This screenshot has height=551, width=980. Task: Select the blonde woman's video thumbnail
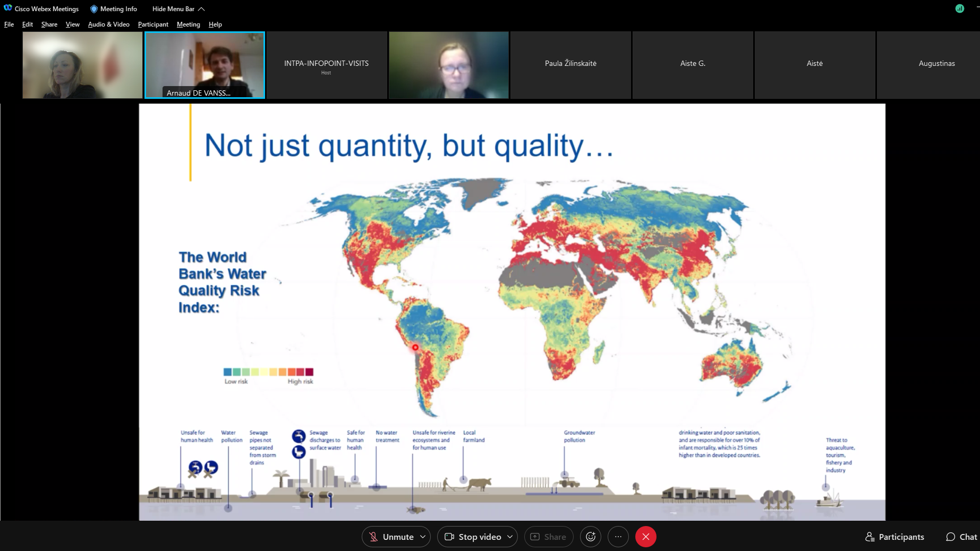click(82, 65)
